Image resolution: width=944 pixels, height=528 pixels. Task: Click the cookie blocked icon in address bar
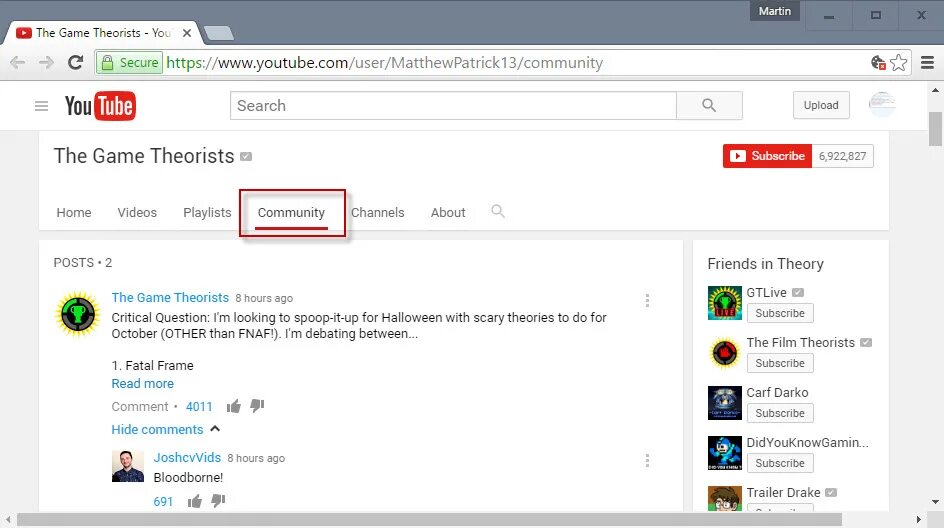(x=878, y=62)
